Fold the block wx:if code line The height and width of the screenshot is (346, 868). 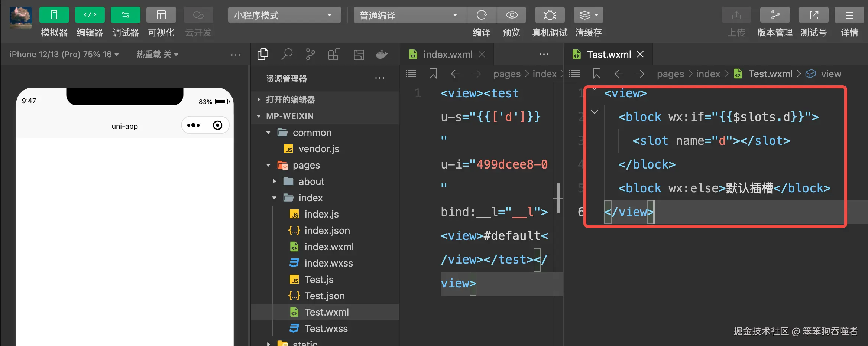tap(595, 112)
